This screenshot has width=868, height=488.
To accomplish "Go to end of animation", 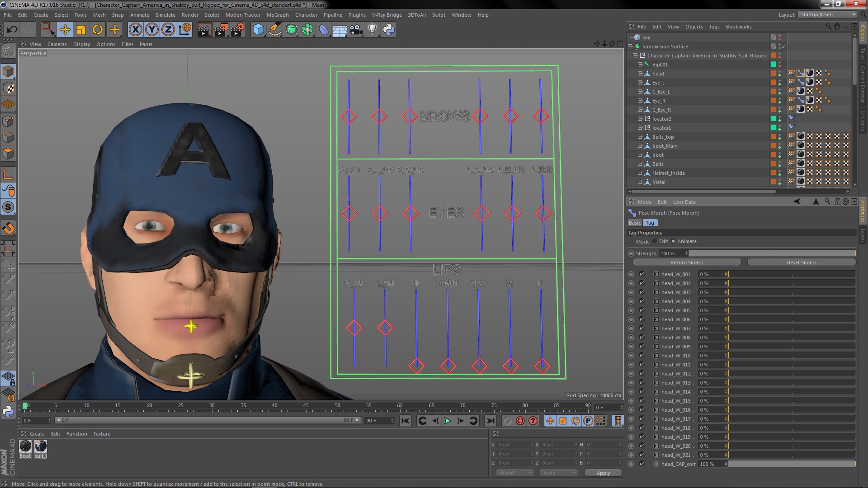I will click(490, 421).
